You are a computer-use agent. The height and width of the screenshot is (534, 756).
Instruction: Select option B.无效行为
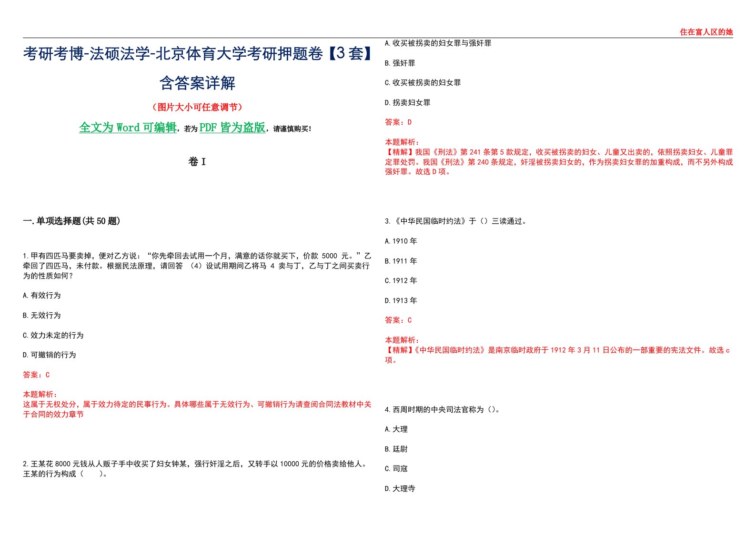[x=42, y=316]
